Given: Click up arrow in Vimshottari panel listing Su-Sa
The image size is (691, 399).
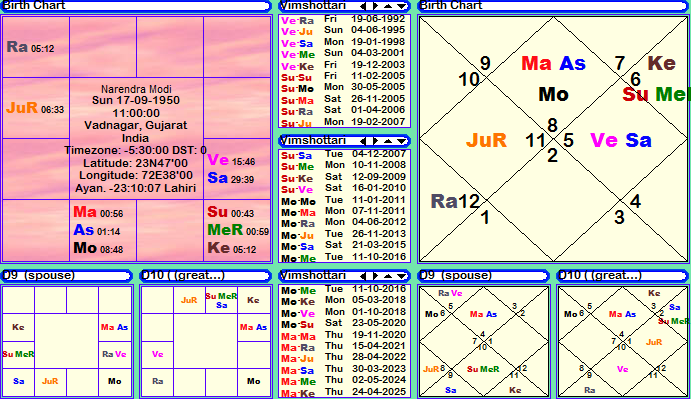Looking at the screenshot, I should pos(388,141).
